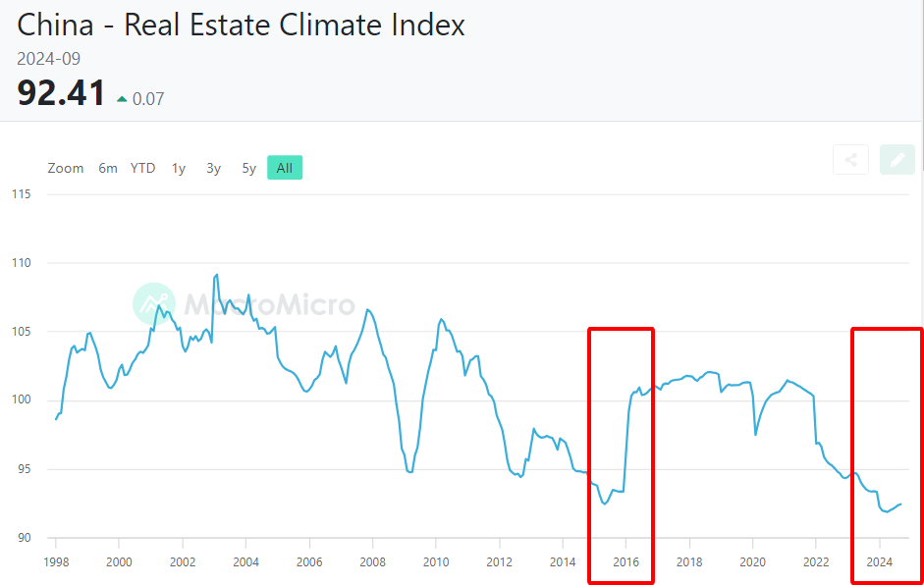
Task: Click the highlighted All zoom button
Action: 285,168
